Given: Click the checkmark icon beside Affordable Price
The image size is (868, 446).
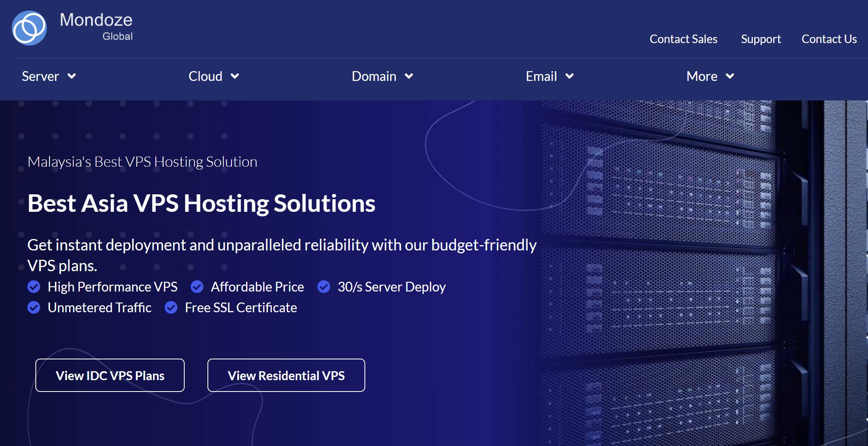Looking at the screenshot, I should click(197, 287).
